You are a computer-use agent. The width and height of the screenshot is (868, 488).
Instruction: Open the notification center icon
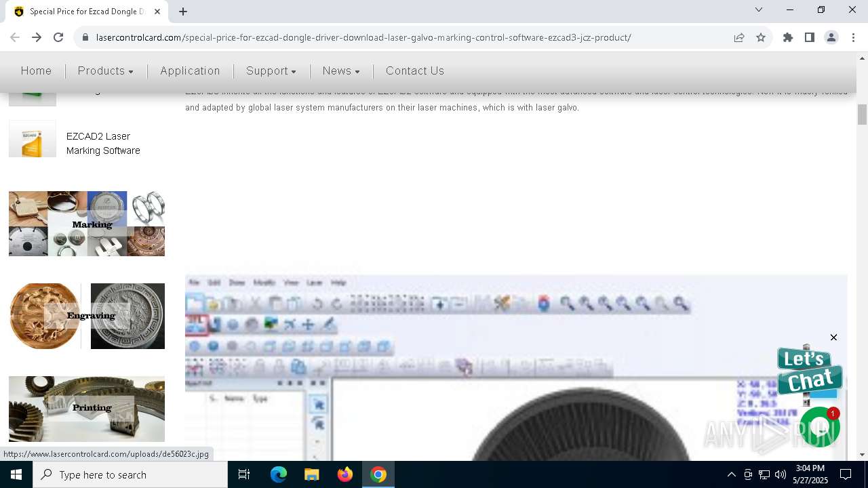[x=846, y=474]
